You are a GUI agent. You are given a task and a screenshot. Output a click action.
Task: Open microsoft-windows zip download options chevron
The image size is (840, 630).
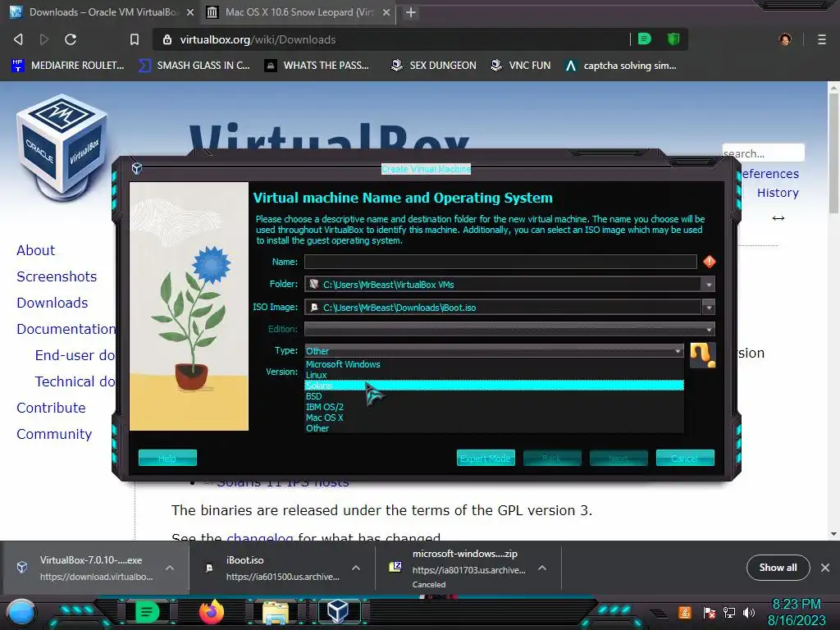542,568
